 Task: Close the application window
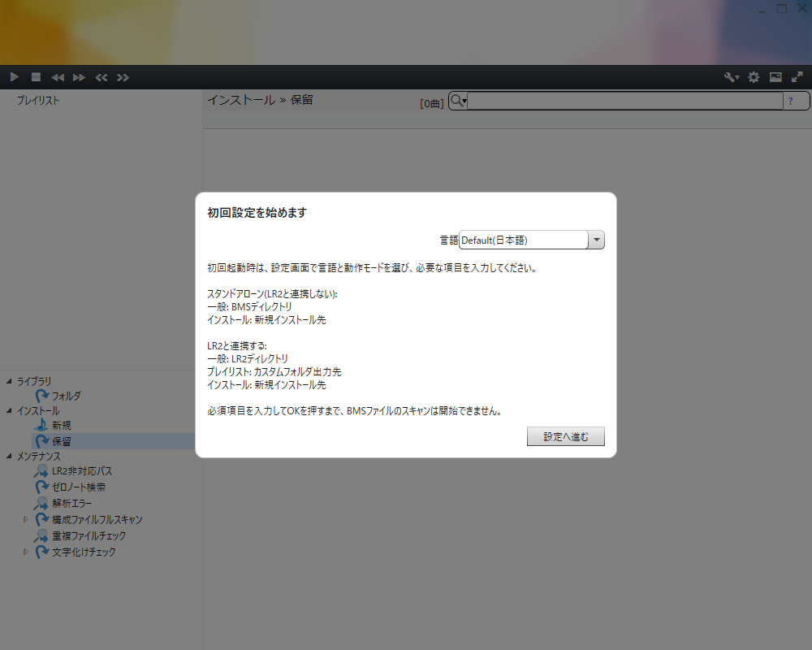pyautogui.click(x=802, y=9)
